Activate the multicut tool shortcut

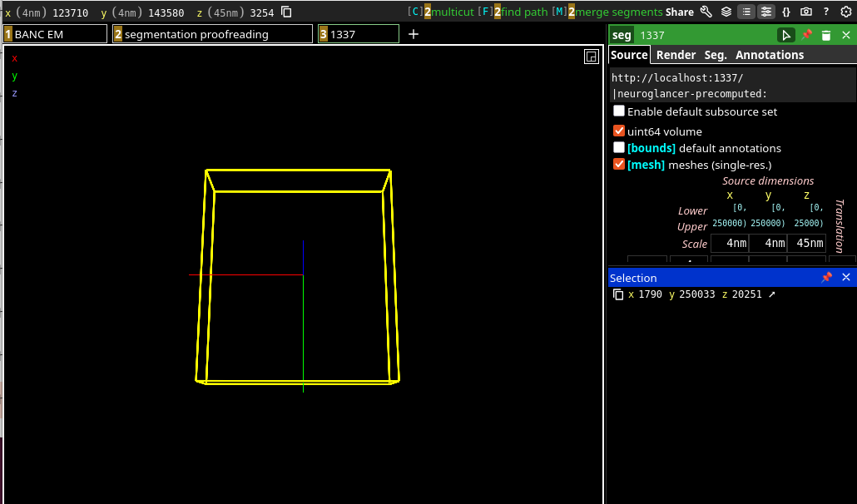(x=441, y=12)
